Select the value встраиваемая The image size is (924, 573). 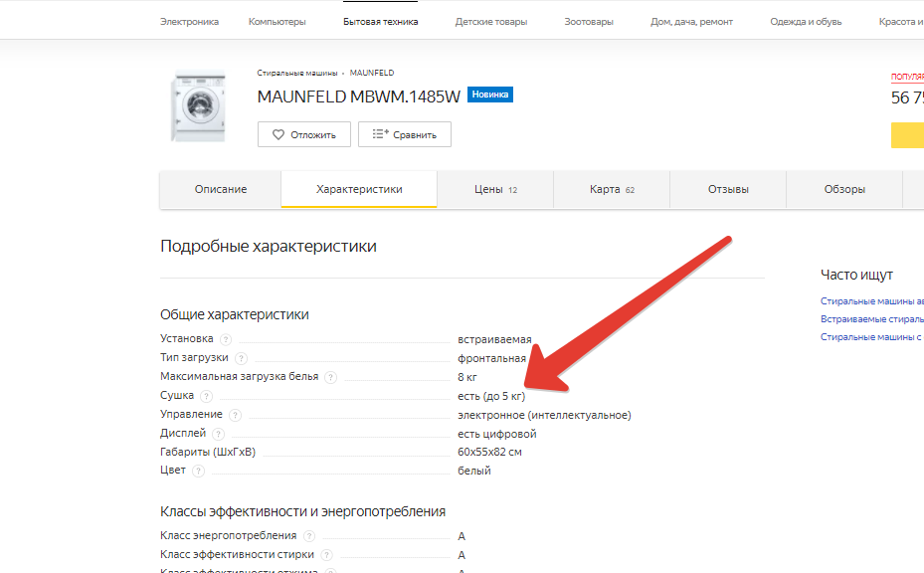pyautogui.click(x=494, y=339)
